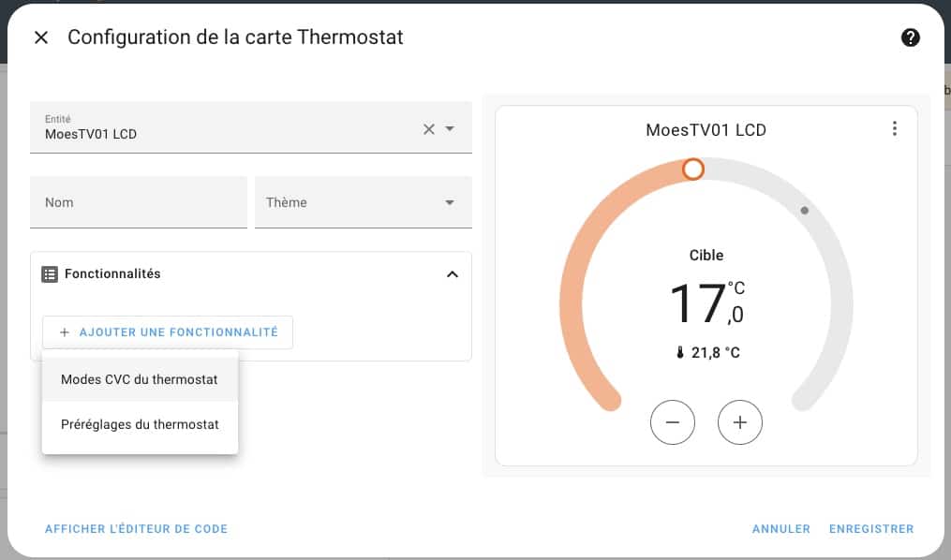The image size is (951, 560).
Task: Select Modes CVC du thermostat
Action: coord(140,379)
